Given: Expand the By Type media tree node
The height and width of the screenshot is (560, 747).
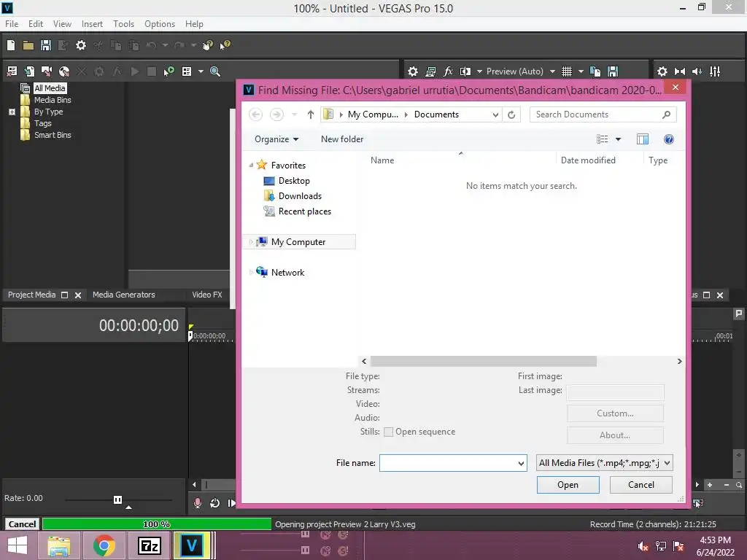Looking at the screenshot, I should click(x=12, y=112).
